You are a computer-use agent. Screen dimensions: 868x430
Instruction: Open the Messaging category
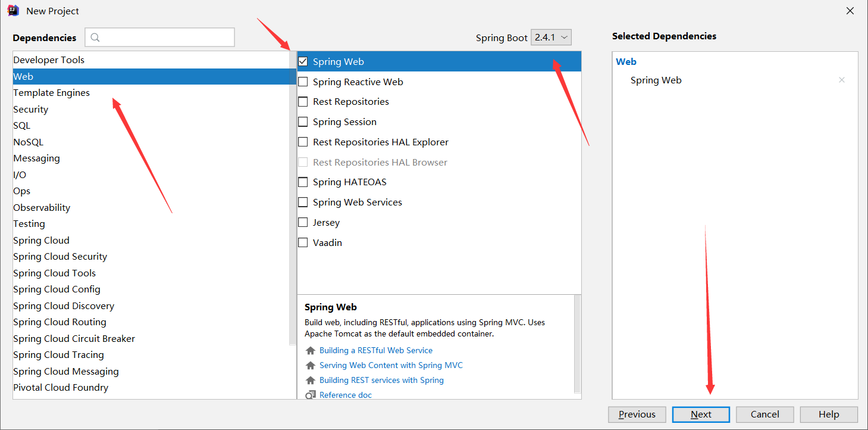[151, 158]
